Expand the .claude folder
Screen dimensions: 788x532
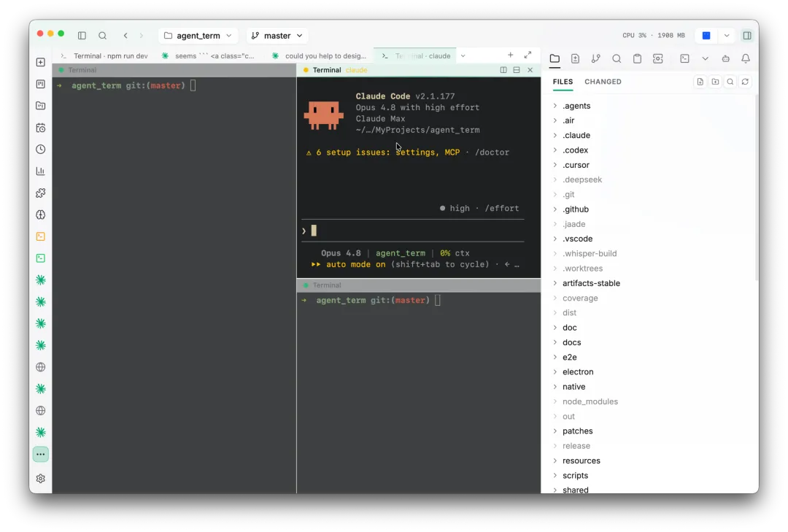555,135
